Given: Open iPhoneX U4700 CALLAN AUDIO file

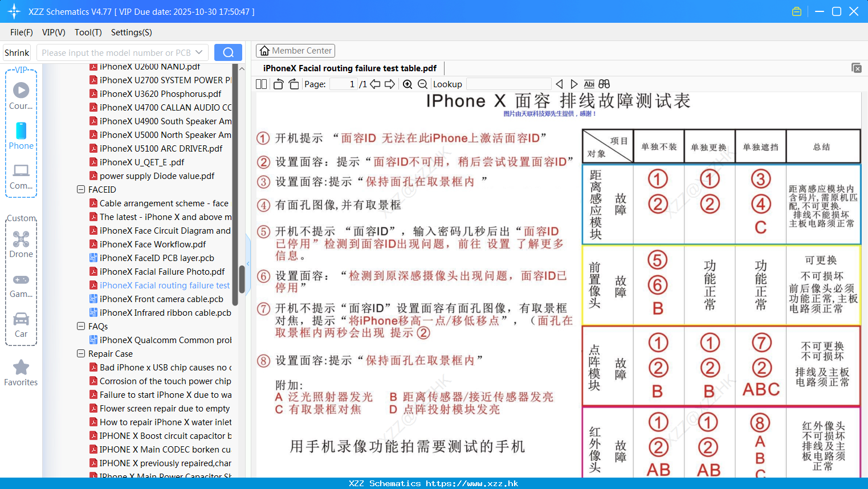Looking at the screenshot, I should [160, 107].
